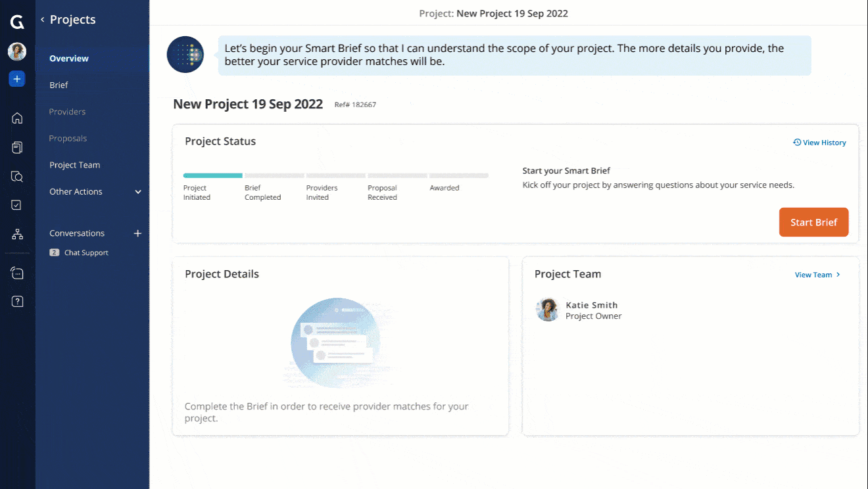The height and width of the screenshot is (489, 868).
Task: Open the Proposals section
Action: [x=68, y=138]
